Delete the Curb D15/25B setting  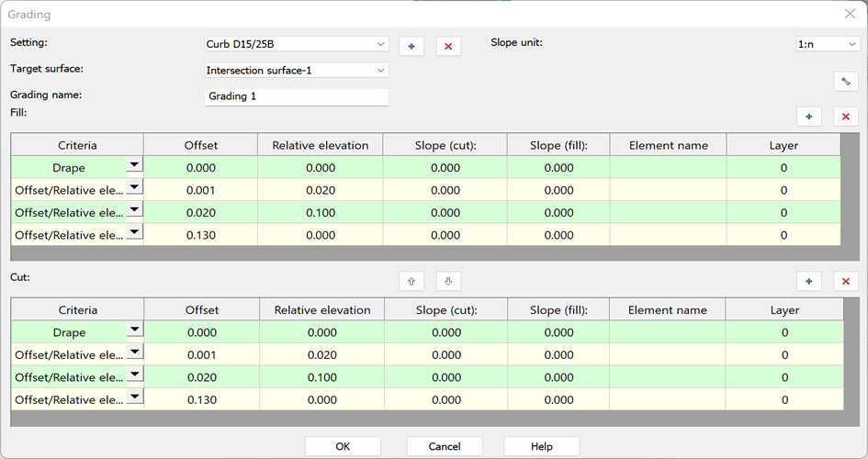pos(448,46)
